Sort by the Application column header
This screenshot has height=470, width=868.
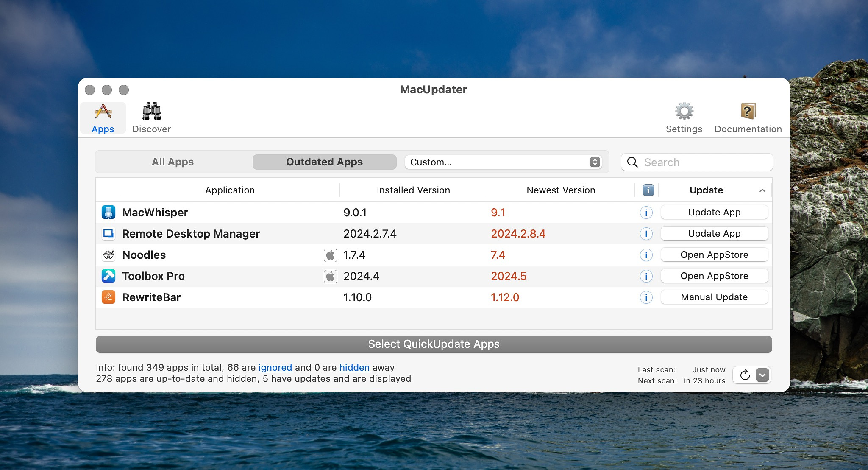(x=230, y=190)
